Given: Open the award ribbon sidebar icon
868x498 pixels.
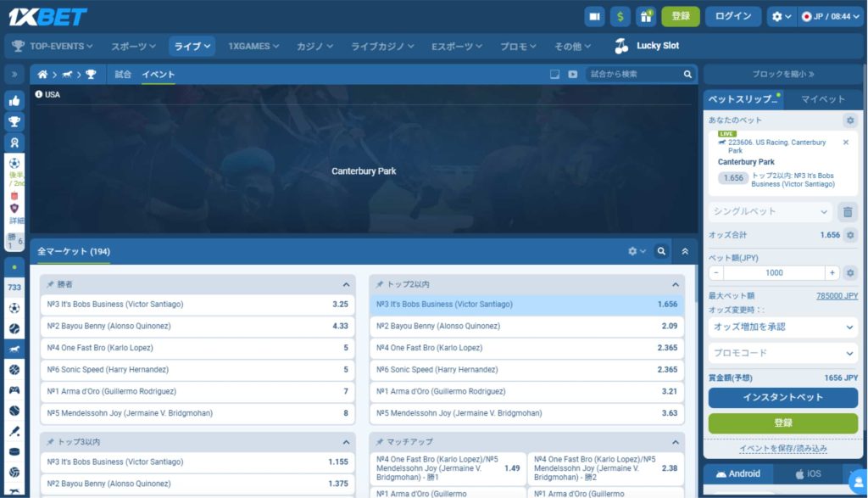Looking at the screenshot, I should [14, 143].
